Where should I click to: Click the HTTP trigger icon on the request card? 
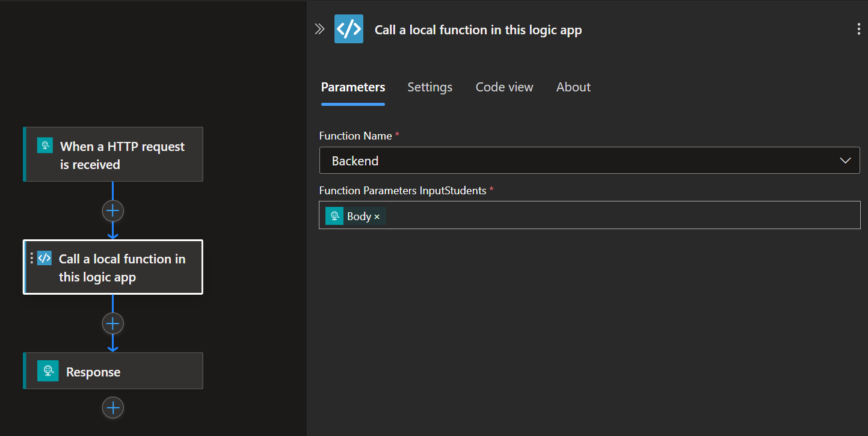click(x=45, y=145)
